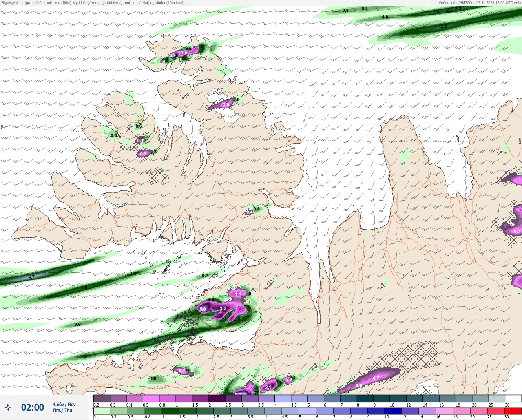Click the '4.nóv./ Nov' date label

click(64, 404)
